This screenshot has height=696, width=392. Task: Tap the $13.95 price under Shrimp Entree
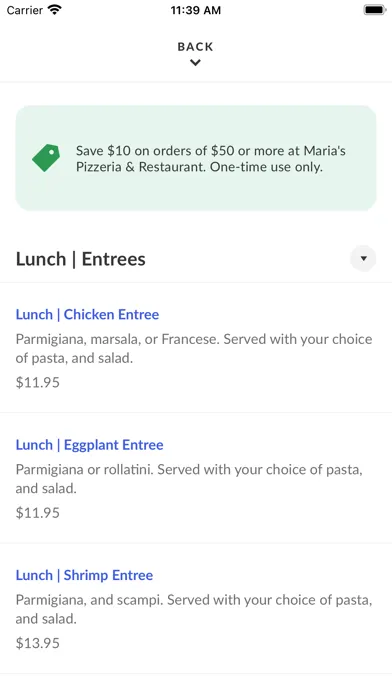[38, 643]
